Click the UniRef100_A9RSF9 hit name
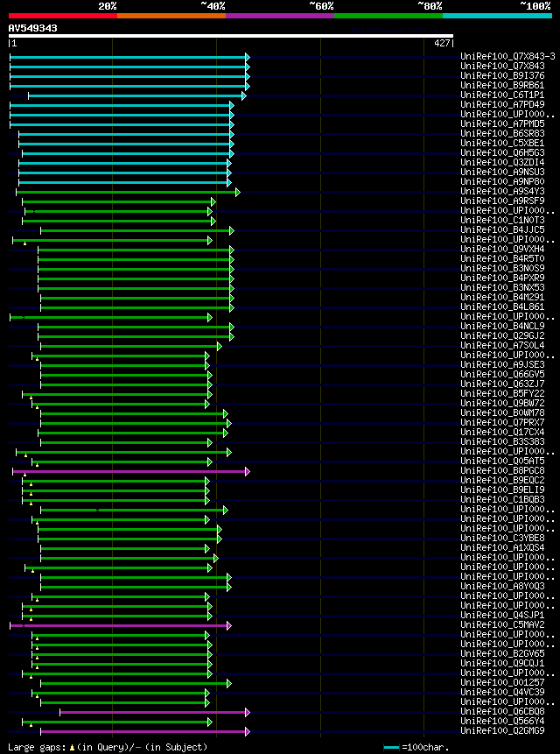This screenshot has height=754, width=560. 502,201
